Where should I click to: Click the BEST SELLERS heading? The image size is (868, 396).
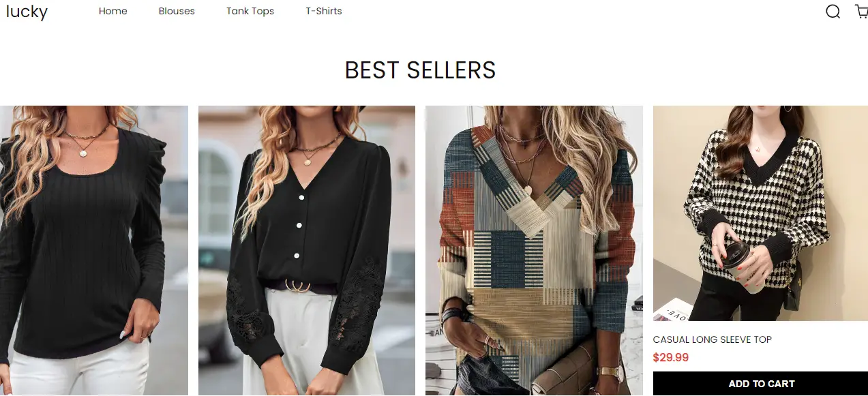(x=420, y=70)
